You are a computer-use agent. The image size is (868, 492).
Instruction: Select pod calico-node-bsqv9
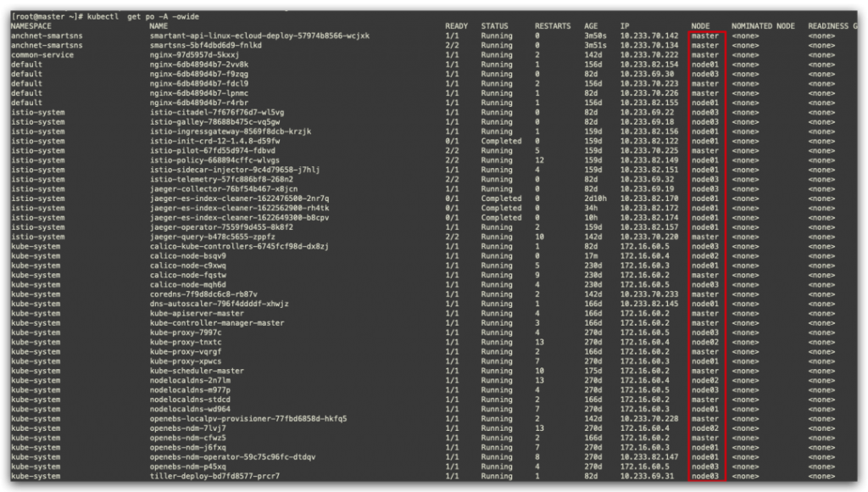click(187, 256)
